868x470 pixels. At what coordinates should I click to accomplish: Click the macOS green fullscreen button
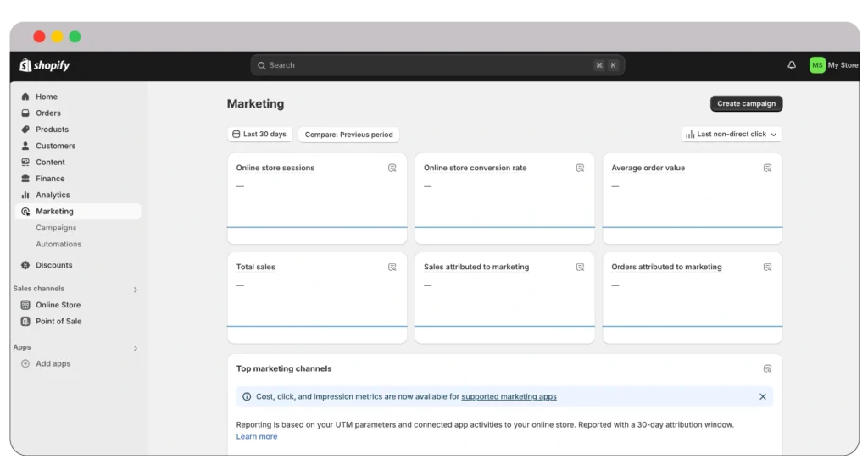click(75, 37)
